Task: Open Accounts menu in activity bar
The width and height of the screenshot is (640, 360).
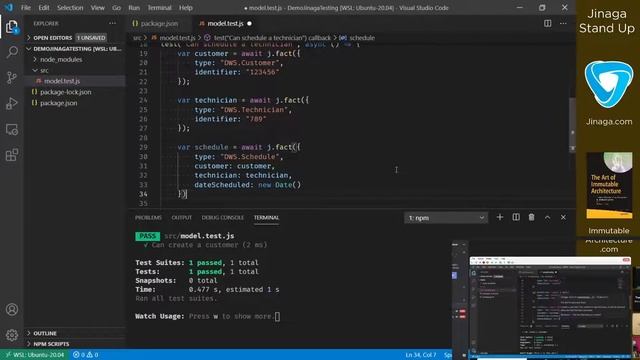Action: 12,309
